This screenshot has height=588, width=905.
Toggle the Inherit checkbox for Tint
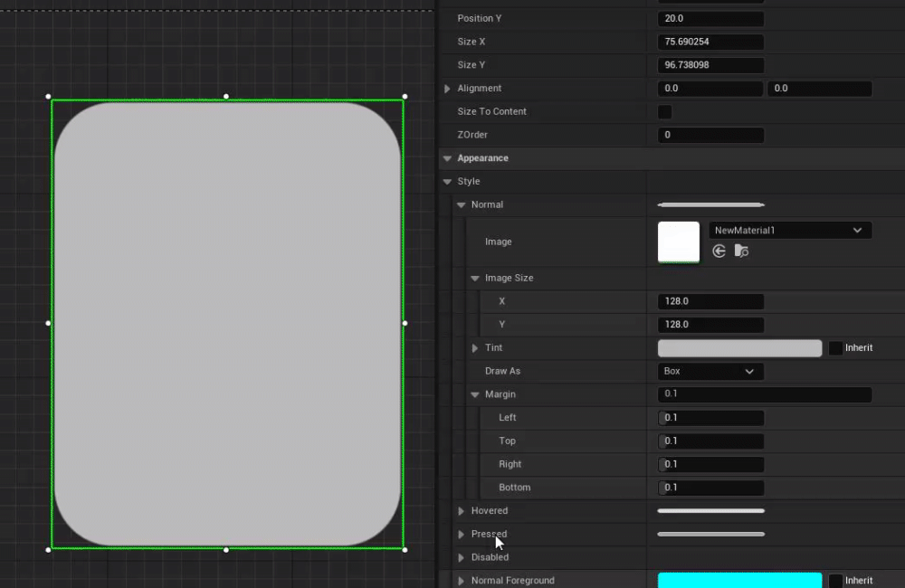(836, 348)
